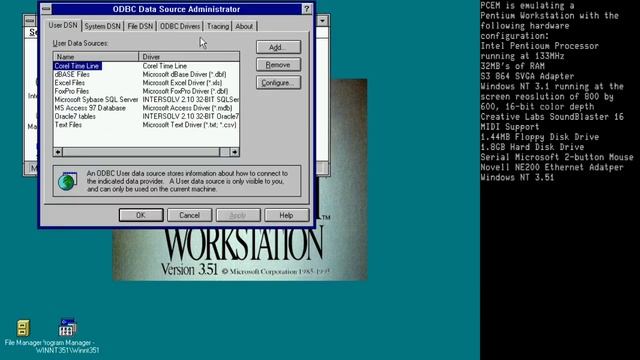Click the Add... button
This screenshot has height=360, width=640.
[x=278, y=47]
